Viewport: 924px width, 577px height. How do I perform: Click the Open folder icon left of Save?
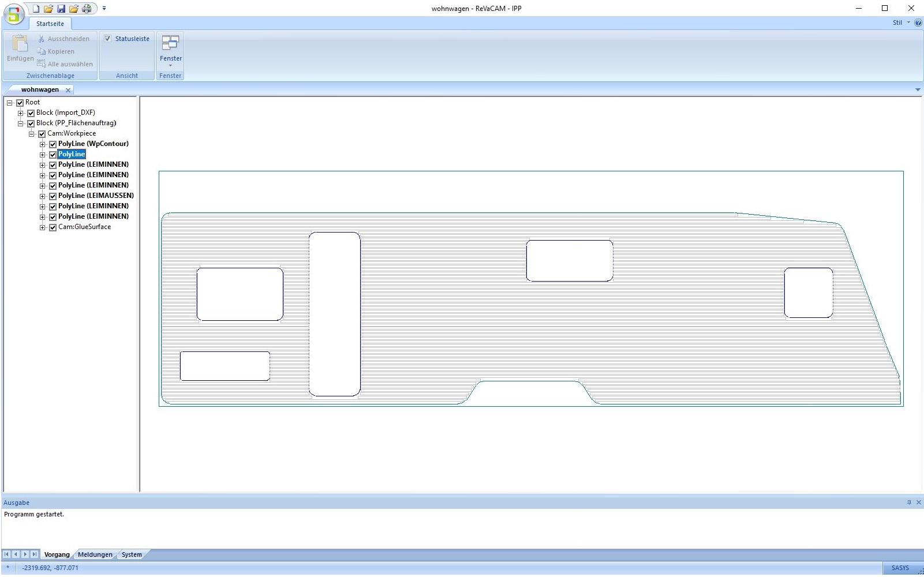click(x=48, y=9)
